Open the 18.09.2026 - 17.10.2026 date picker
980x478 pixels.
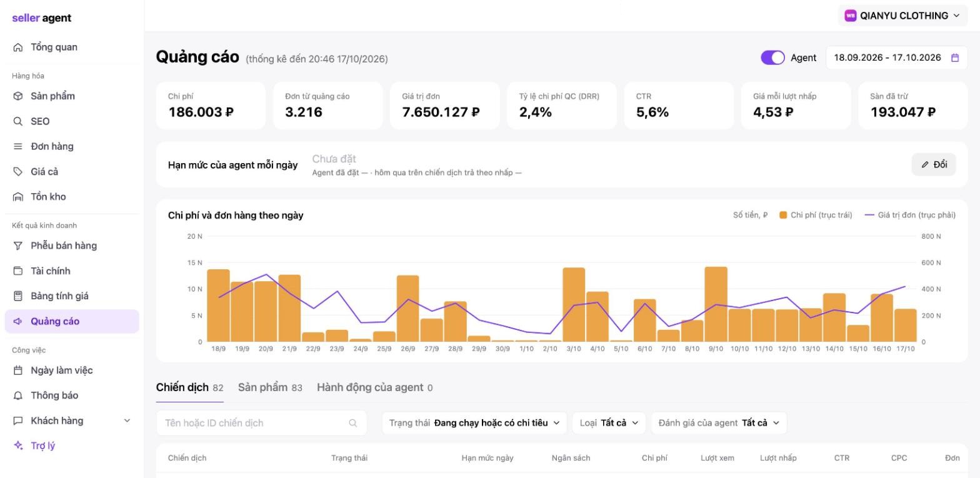pos(897,57)
